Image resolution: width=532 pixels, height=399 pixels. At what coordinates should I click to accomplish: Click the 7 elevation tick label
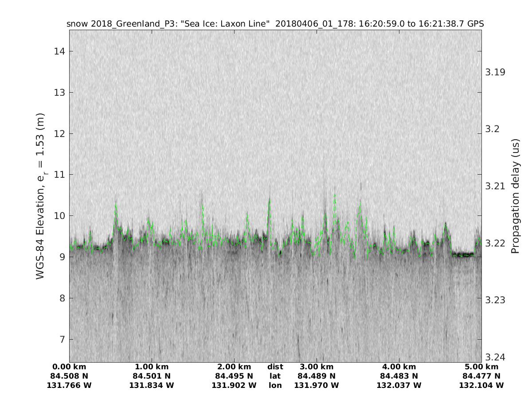tap(61, 339)
